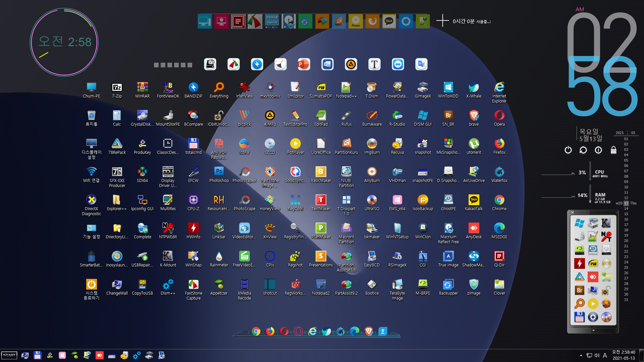
Task: Open totalcmd icon
Action: [193, 146]
